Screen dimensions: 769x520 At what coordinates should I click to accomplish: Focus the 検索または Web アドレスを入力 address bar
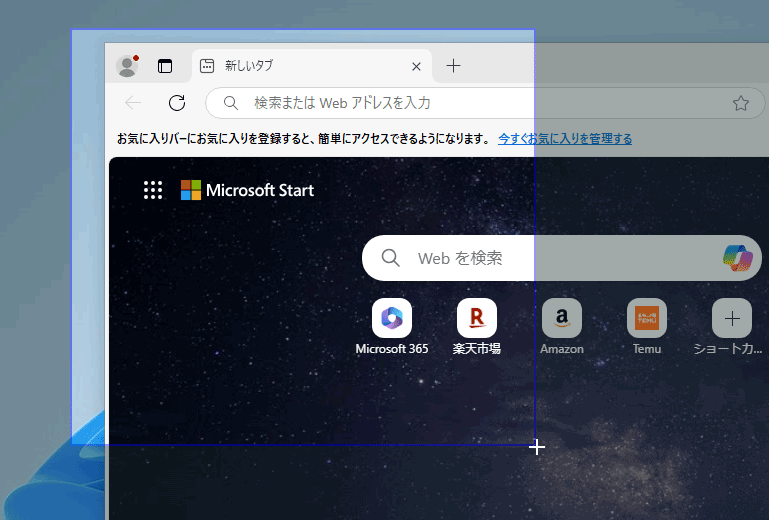[x=485, y=103]
